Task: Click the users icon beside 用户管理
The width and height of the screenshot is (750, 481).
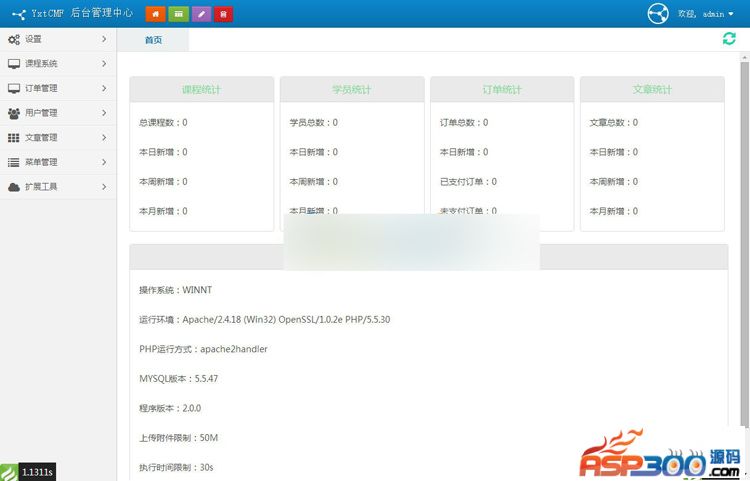Action: click(x=14, y=113)
